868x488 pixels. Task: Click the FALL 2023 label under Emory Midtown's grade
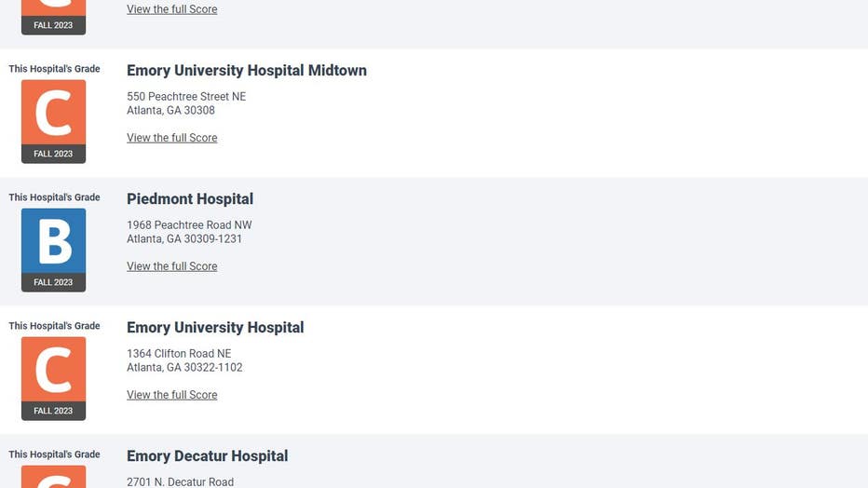[54, 154]
